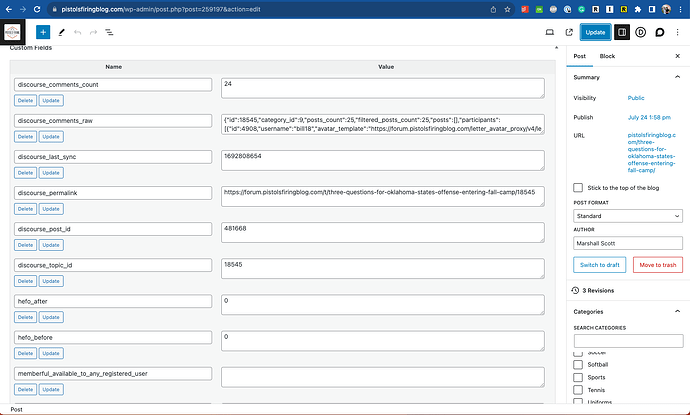Image resolution: width=690 pixels, height=415 pixels.
Task: Click the hefo_after value box
Action: click(383, 305)
